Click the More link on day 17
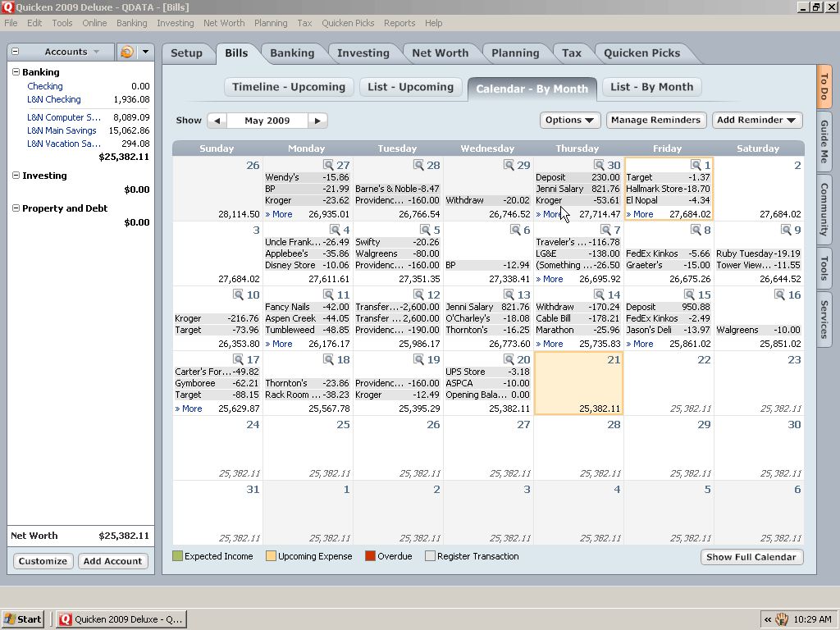The width and height of the screenshot is (840, 630). pyautogui.click(x=189, y=409)
